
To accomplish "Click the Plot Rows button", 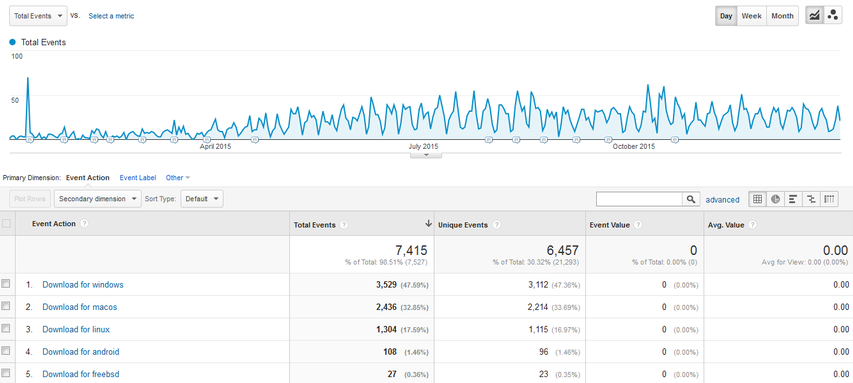I will (30, 199).
